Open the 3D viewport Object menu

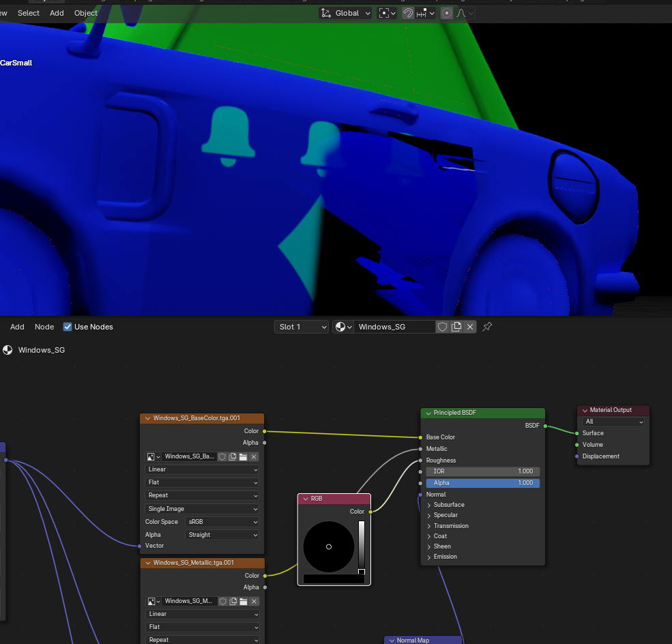[86, 13]
